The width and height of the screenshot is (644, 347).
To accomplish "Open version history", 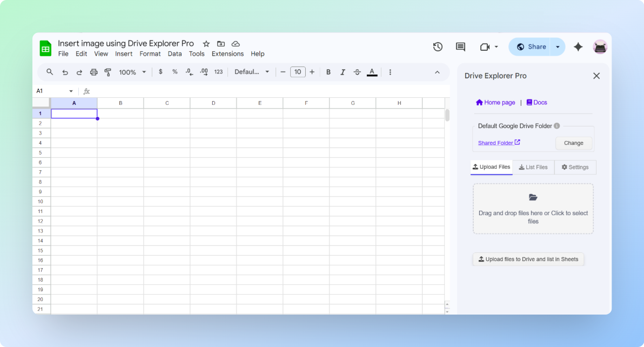I will [438, 47].
